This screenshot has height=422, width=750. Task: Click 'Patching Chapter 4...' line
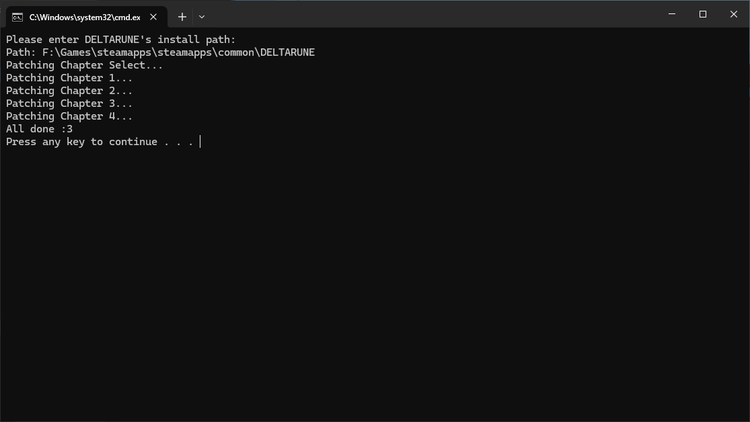(x=69, y=116)
